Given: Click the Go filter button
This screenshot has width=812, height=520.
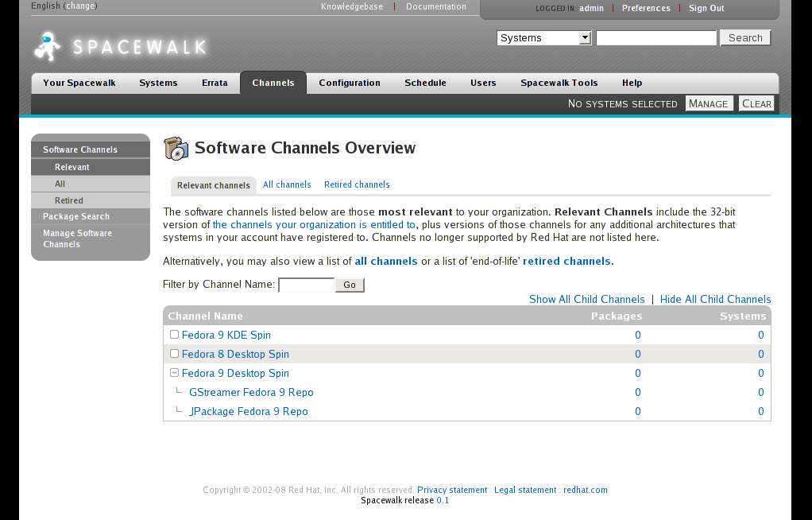Looking at the screenshot, I should click(350, 285).
